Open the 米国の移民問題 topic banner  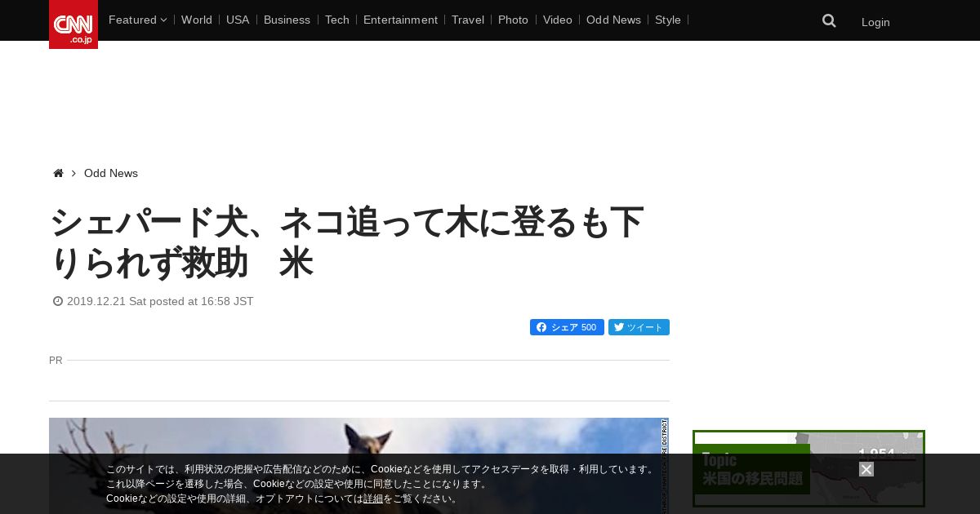(x=808, y=469)
